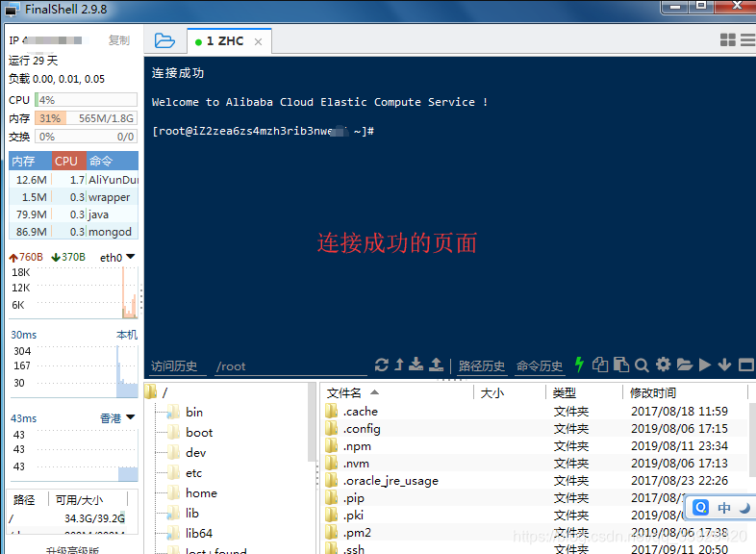Sort by 文件名 column header

(x=399, y=393)
